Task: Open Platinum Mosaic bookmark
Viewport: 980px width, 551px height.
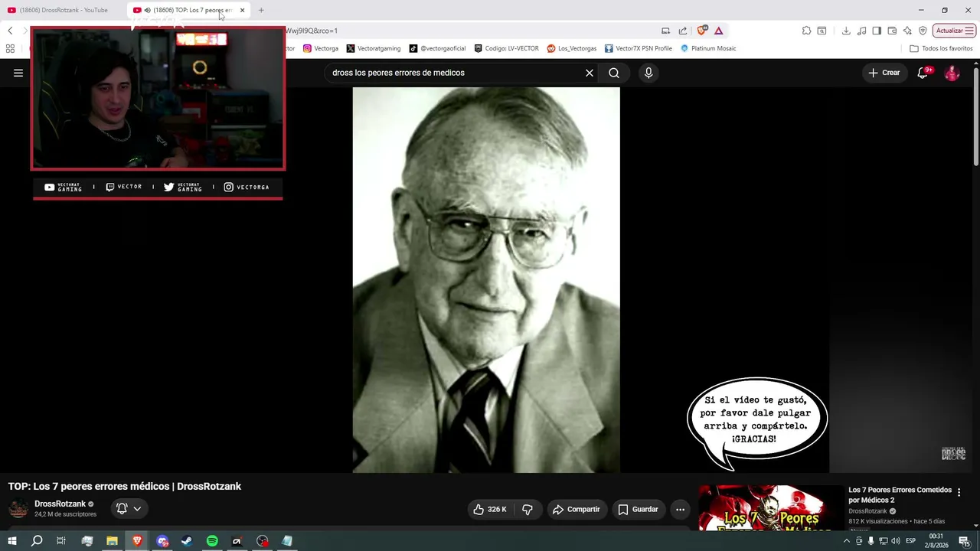Action: (708, 48)
